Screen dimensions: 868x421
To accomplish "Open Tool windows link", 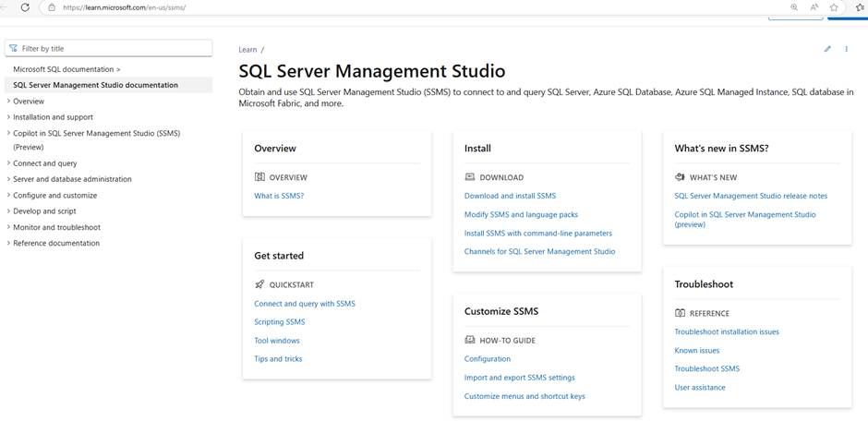I will pyautogui.click(x=277, y=341).
